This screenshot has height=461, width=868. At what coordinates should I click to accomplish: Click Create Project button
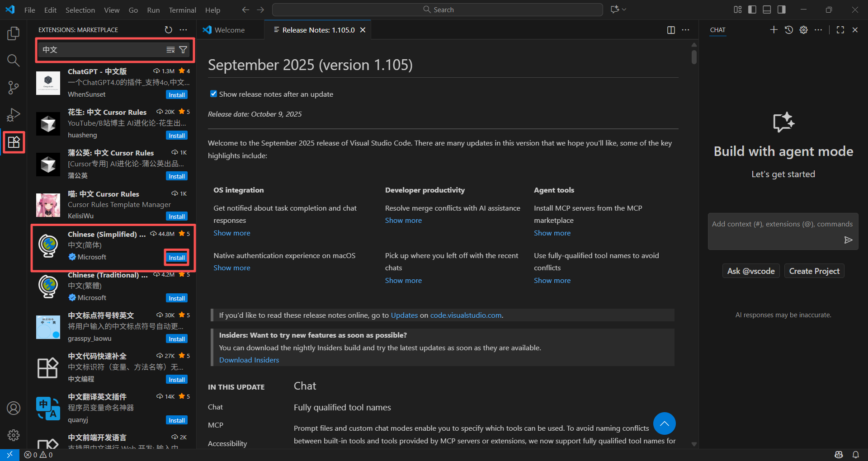click(814, 271)
